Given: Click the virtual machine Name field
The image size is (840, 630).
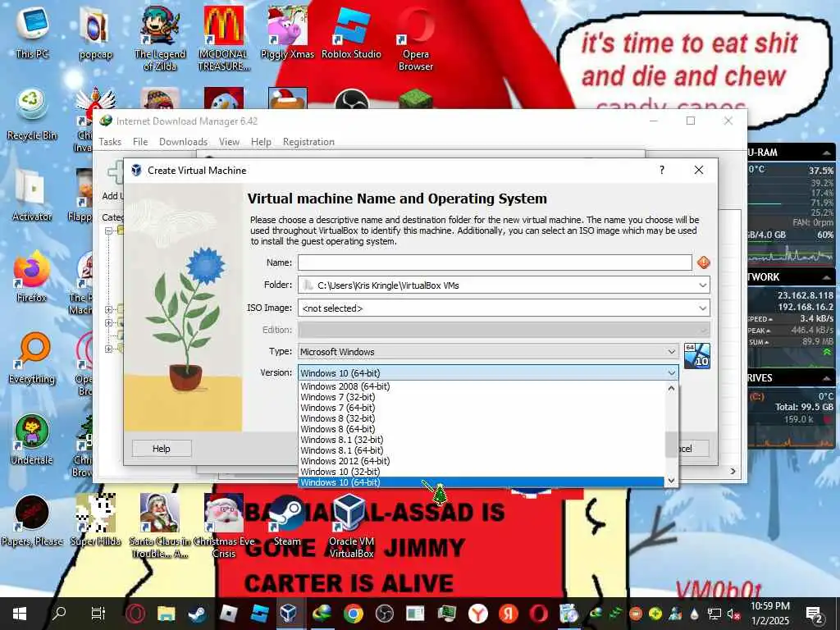Looking at the screenshot, I should tap(495, 262).
